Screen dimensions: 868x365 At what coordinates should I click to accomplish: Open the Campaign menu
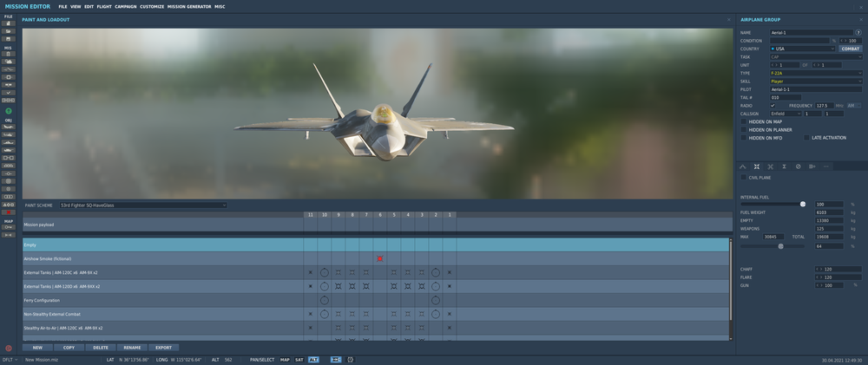point(126,7)
